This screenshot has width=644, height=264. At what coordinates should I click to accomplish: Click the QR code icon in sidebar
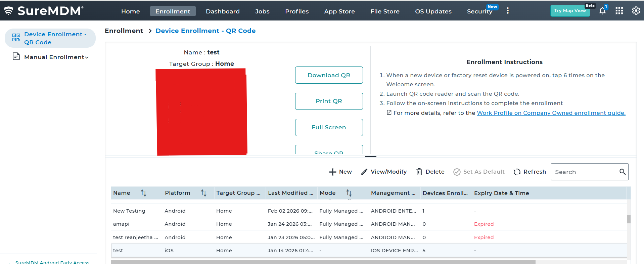click(16, 37)
